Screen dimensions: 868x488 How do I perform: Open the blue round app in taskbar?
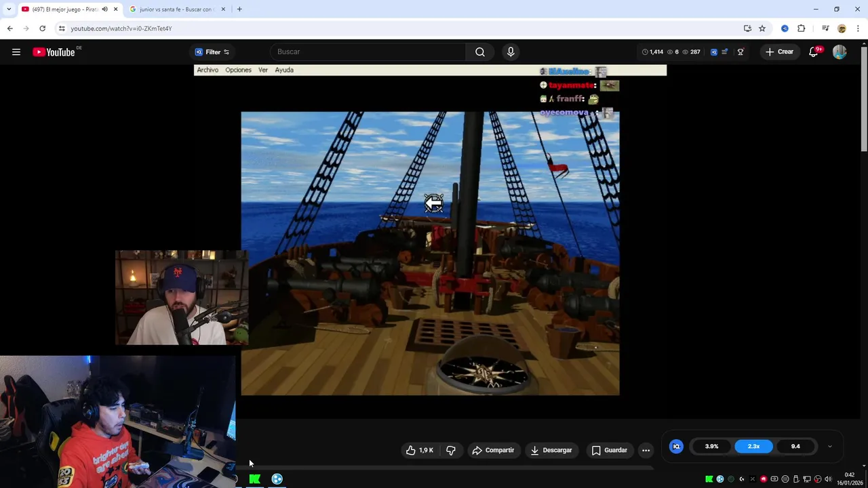tap(277, 479)
